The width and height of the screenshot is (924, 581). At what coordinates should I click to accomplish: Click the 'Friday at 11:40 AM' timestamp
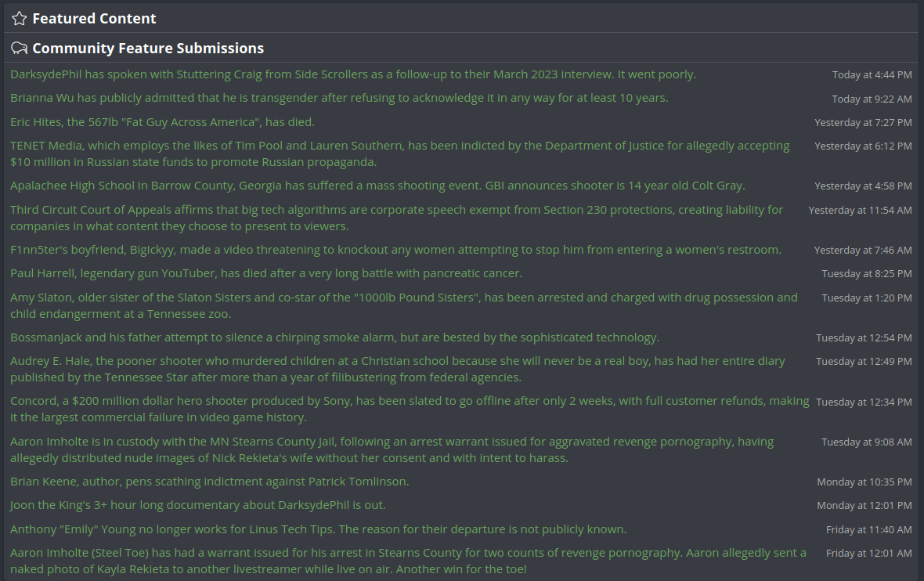coord(868,530)
